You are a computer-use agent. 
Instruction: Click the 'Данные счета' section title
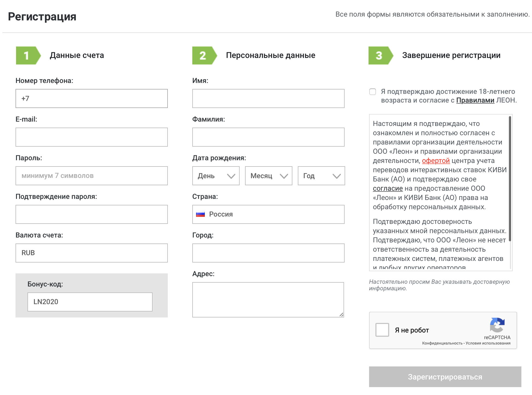click(77, 55)
